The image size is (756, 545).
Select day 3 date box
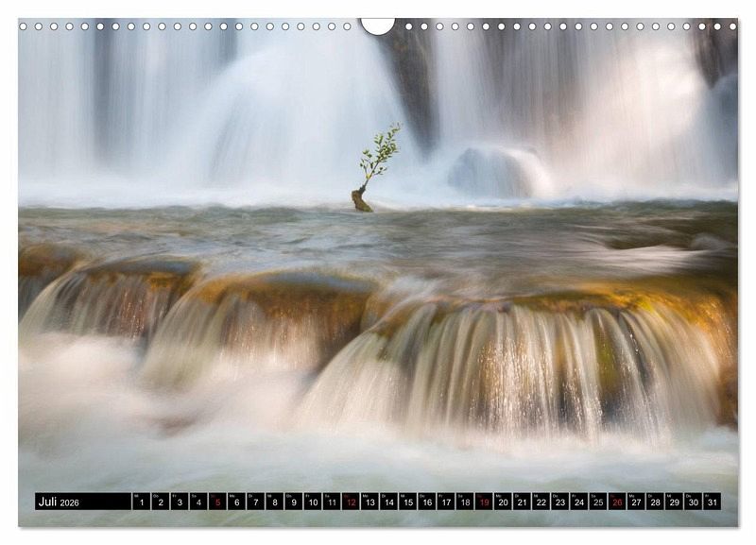click(180, 502)
